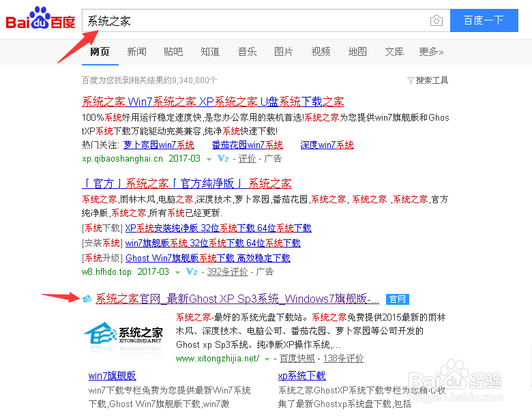The width and height of the screenshot is (532, 416).
Task: Click the 官网 official badge
Action: click(x=398, y=299)
